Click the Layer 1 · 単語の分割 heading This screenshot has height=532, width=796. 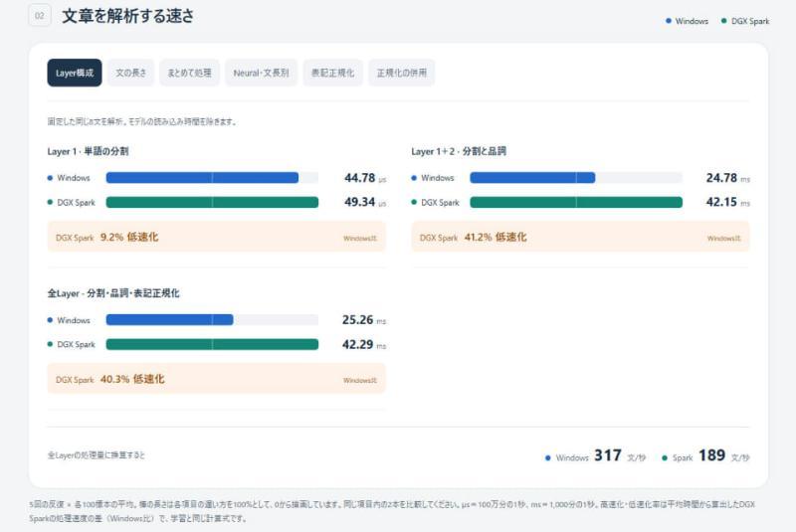click(88, 151)
